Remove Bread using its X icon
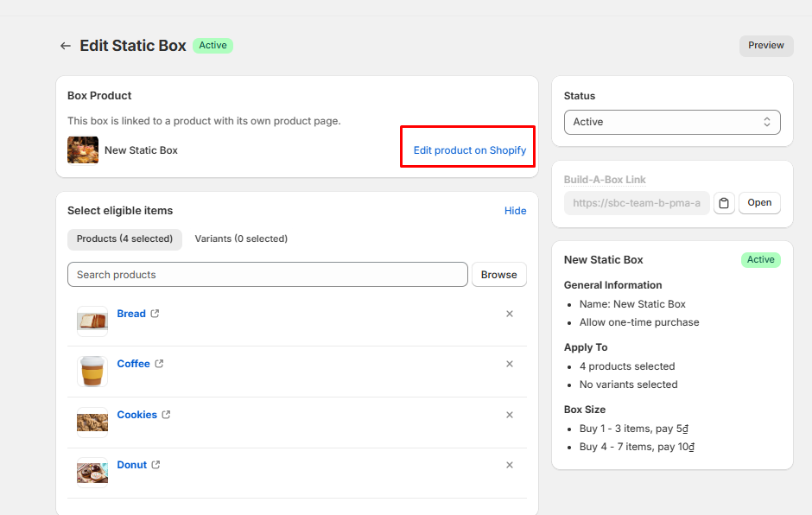 [x=510, y=314]
